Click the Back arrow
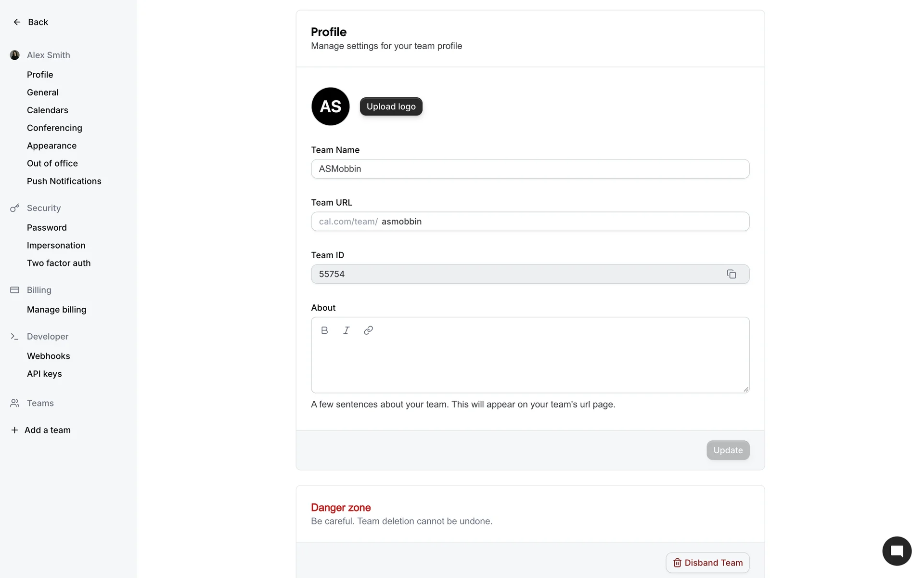The height and width of the screenshot is (578, 924). (x=17, y=22)
